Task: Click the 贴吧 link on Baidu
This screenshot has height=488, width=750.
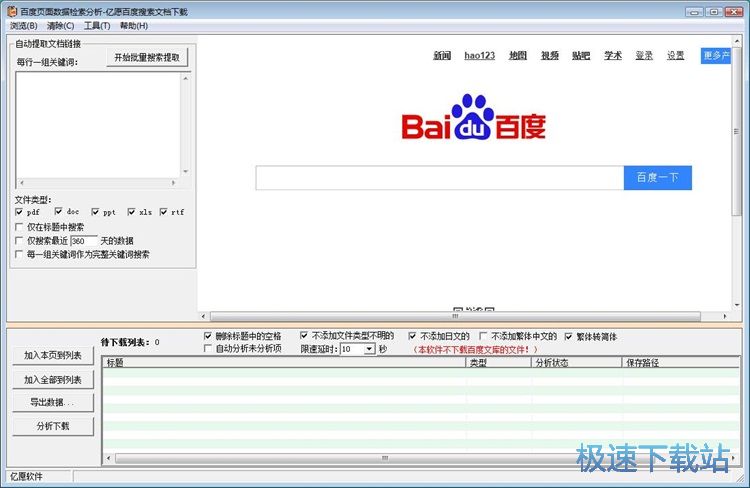Action: coord(580,55)
